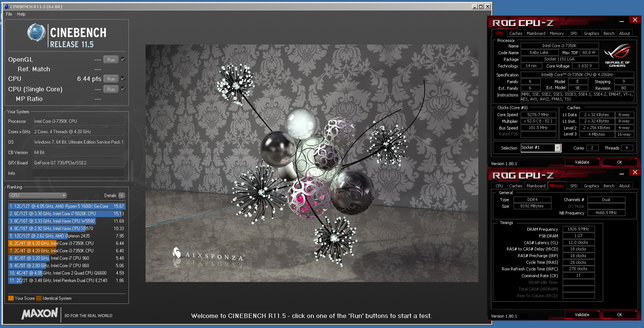The image size is (644, 328).
Task: Click OK in top CPU-Z window
Action: pos(619,162)
